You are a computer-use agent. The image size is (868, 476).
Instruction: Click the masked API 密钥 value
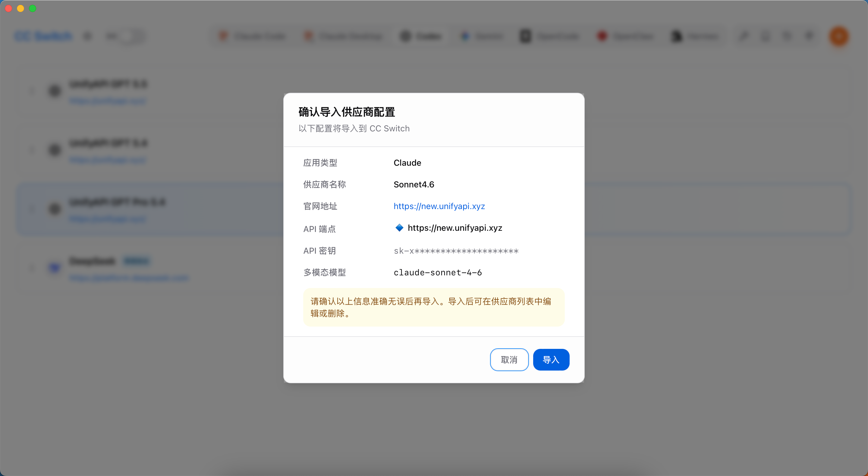click(x=456, y=251)
